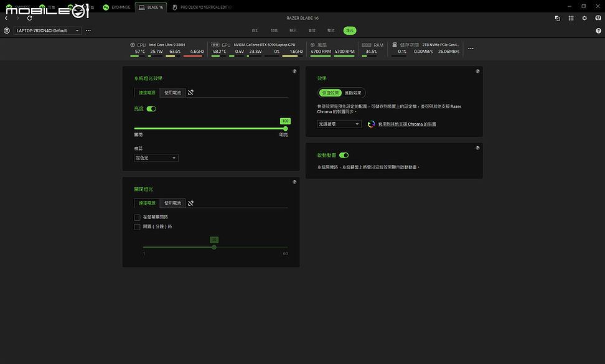Open the 電池 tab
The height and width of the screenshot is (364, 605).
tap(331, 30)
